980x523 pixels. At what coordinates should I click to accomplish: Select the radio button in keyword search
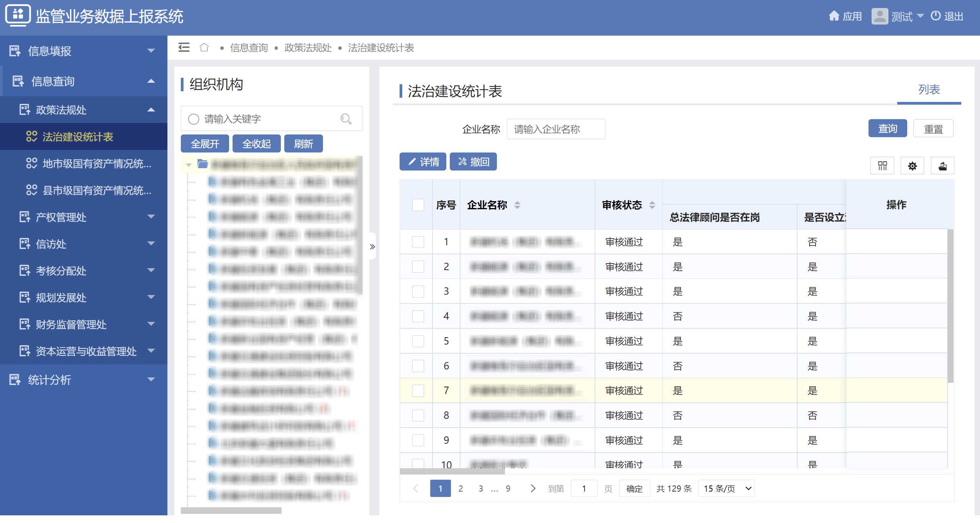click(x=193, y=119)
